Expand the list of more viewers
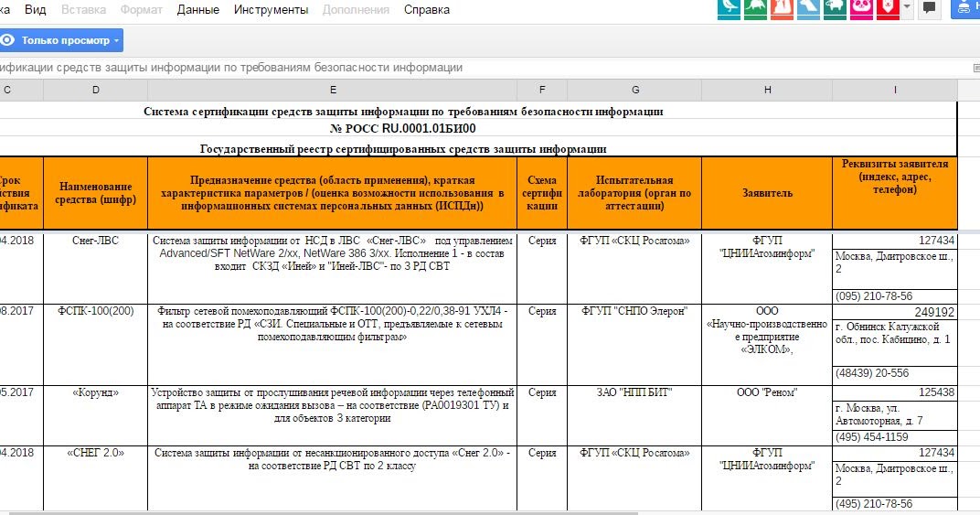 tap(908, 8)
